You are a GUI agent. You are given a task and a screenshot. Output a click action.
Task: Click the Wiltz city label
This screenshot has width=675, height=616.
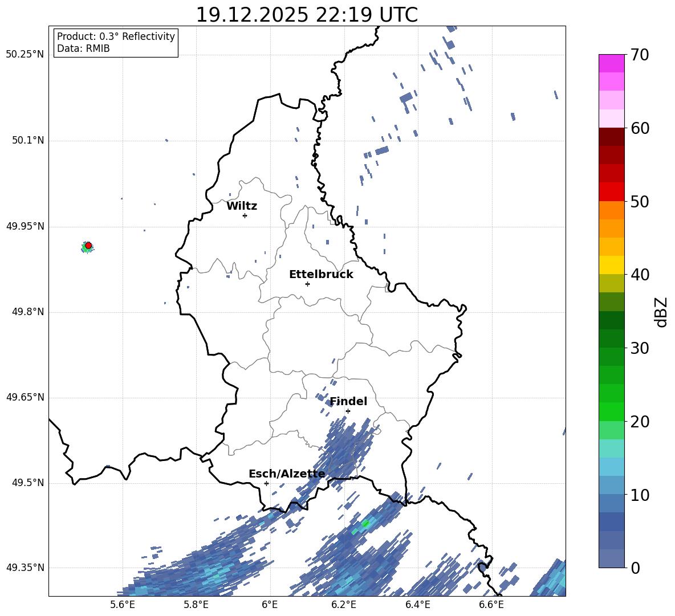click(x=242, y=206)
